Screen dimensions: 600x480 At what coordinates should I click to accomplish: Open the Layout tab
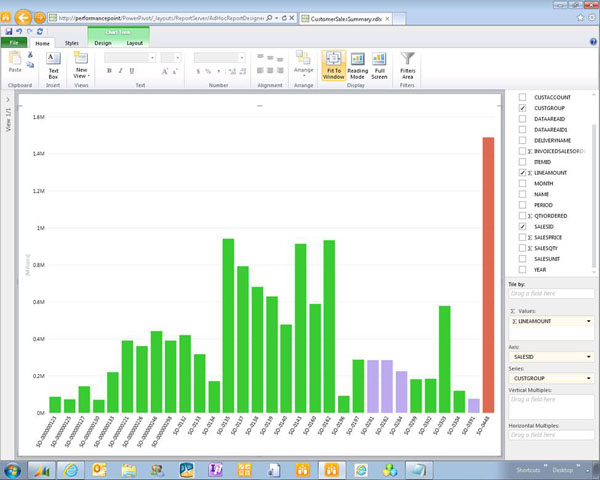[x=135, y=43]
